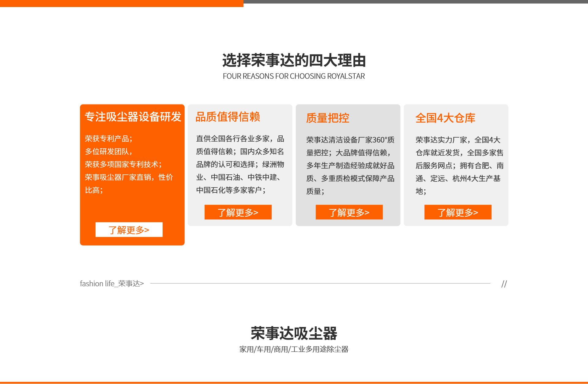Click the line 荣事达清洁设备厂家360°质

click(350, 140)
